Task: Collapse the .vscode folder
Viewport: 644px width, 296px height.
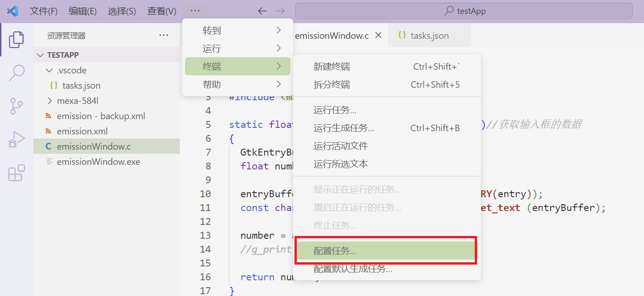Action: click(x=49, y=70)
